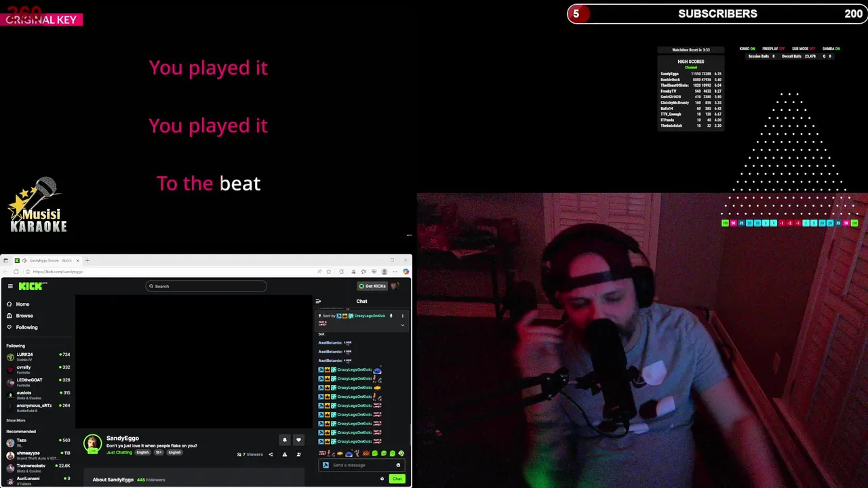Open recommended channel AuriLunami
This screenshot has height=488, width=868.
[38, 480]
